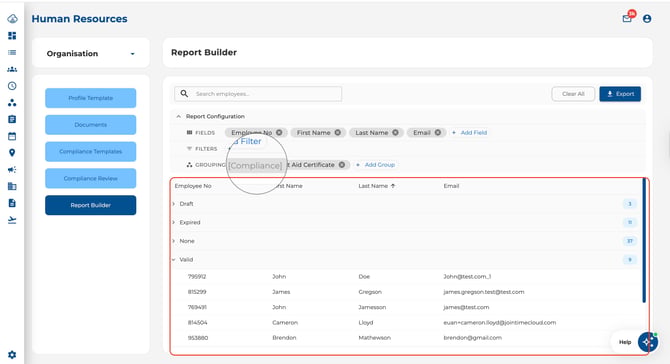Click employee number 815299
Image resolution: width=670 pixels, height=364 pixels.
click(197, 292)
